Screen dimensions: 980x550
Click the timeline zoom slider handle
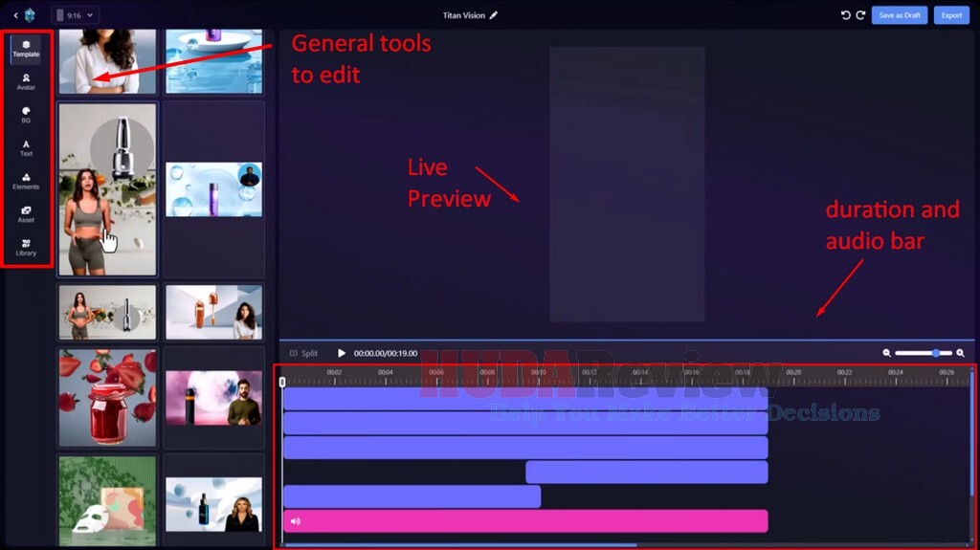(935, 353)
